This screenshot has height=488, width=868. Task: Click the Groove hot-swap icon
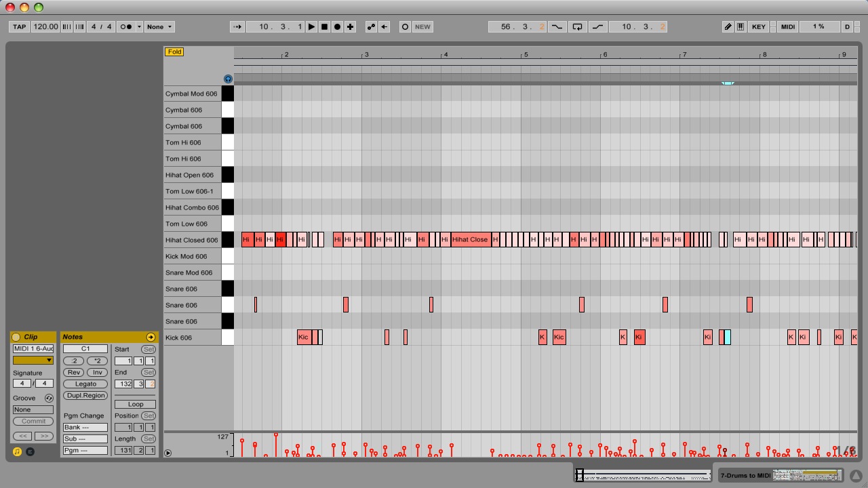(49, 399)
